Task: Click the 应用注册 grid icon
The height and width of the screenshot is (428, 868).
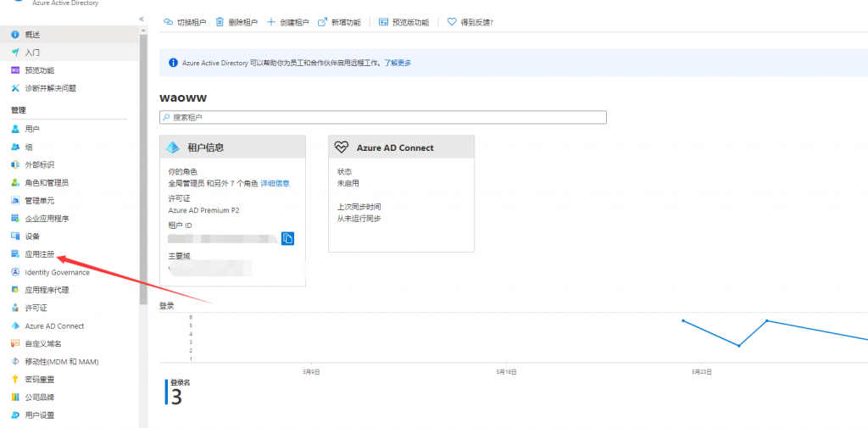Action: pos(15,254)
